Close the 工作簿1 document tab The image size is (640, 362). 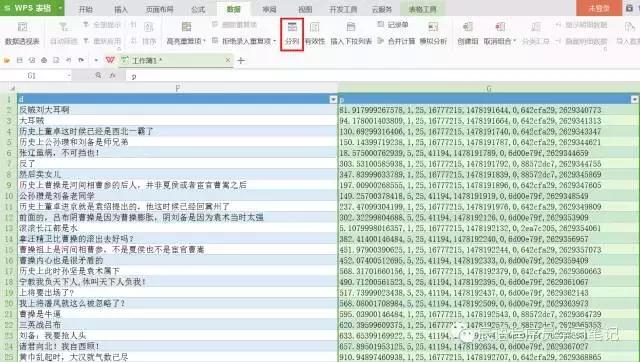pos(228,60)
